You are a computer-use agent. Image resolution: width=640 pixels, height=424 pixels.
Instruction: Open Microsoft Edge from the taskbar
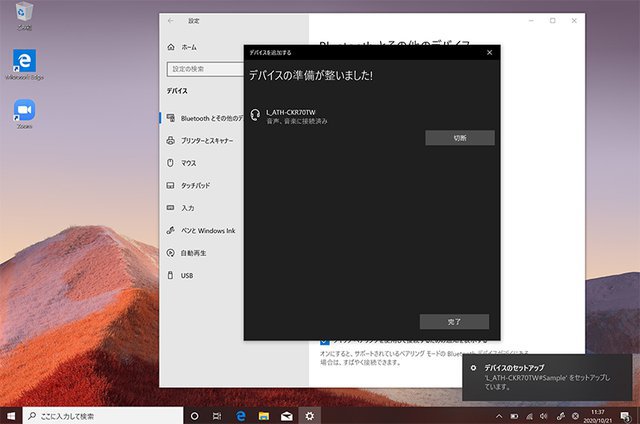coord(241,415)
